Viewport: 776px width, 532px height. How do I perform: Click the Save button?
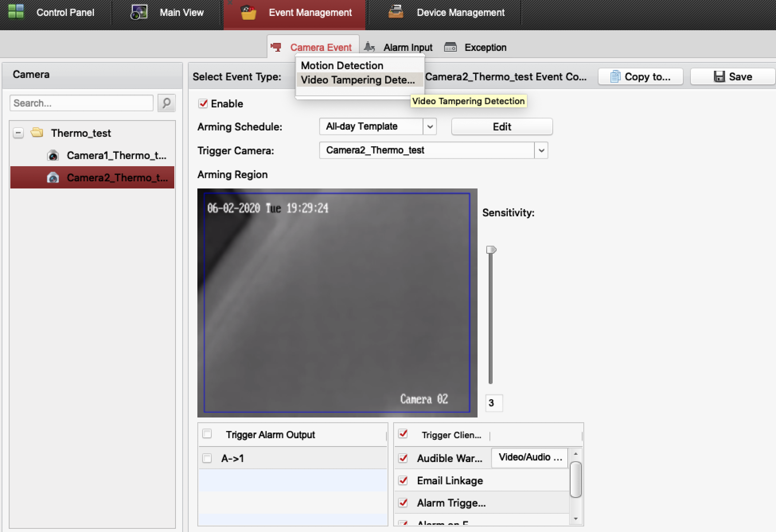coord(733,76)
